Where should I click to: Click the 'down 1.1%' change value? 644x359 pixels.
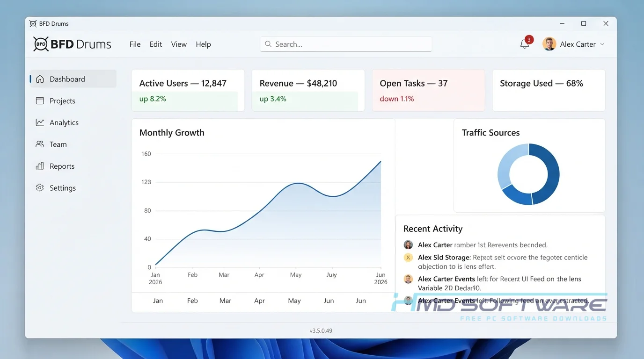(x=397, y=99)
